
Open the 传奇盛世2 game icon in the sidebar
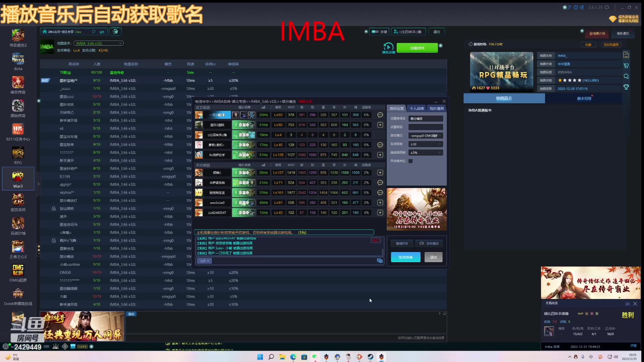click(x=18, y=38)
